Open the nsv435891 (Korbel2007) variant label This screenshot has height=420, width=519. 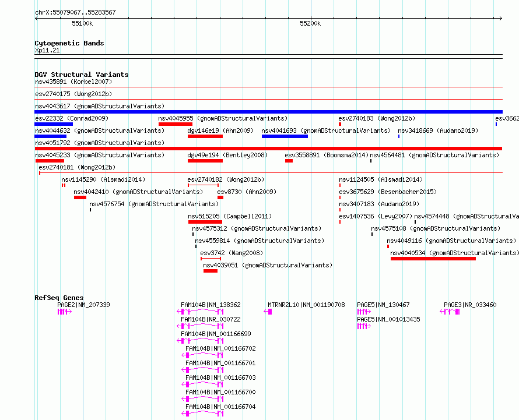tap(73, 82)
